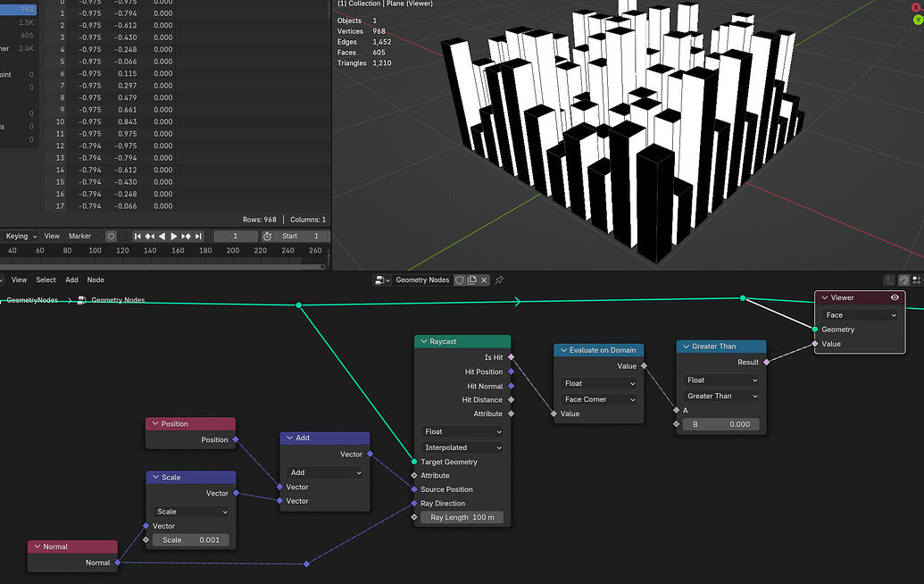Open the Raycast Float data type dropdown

coord(462,431)
